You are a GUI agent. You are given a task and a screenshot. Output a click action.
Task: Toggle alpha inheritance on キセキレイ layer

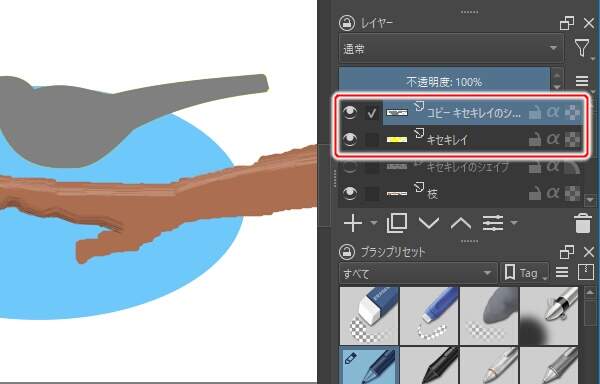coord(553,139)
